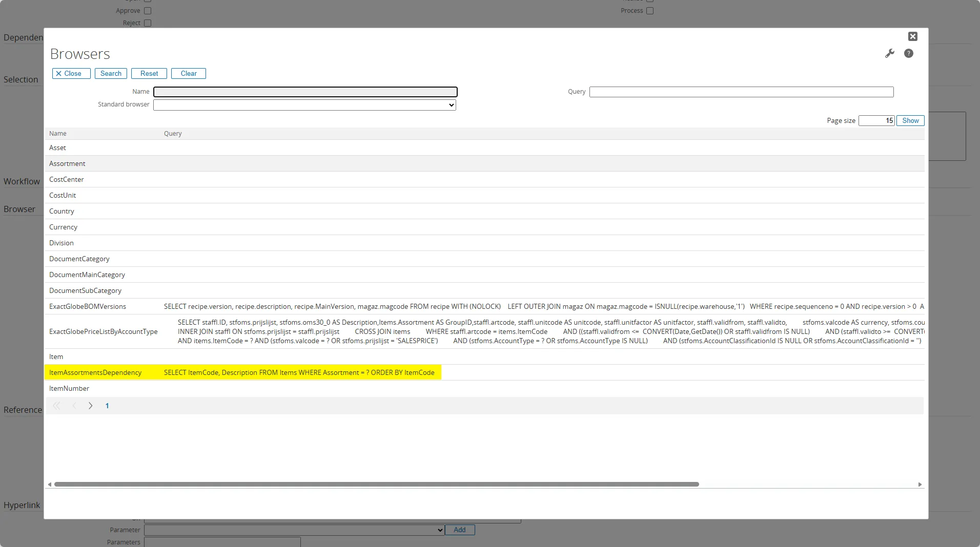Click the Clear button
This screenshot has width=980, height=547.
pyautogui.click(x=189, y=74)
